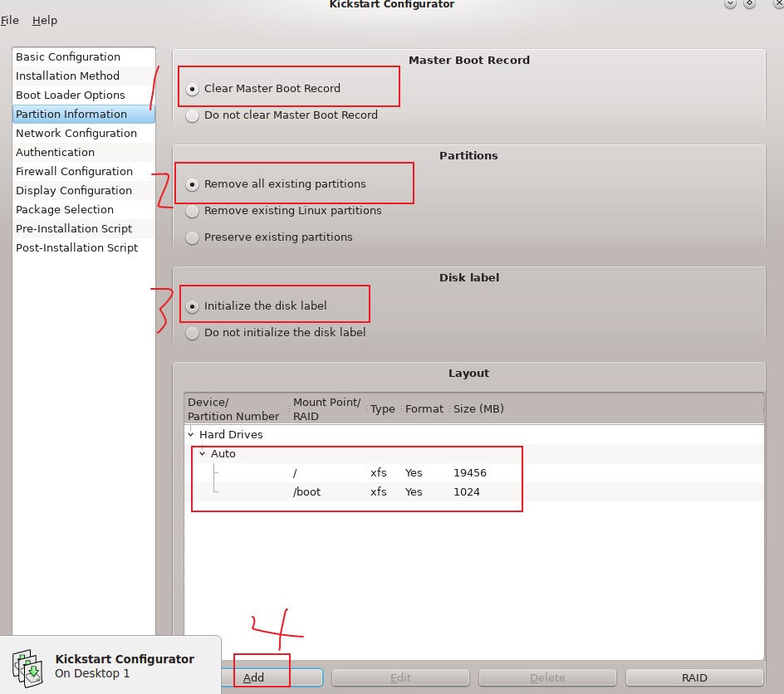Screen dimensions: 784x694
Task: Click the Kickstart Configurator On Desktop 1 popup
Action: pyautogui.click(x=110, y=665)
